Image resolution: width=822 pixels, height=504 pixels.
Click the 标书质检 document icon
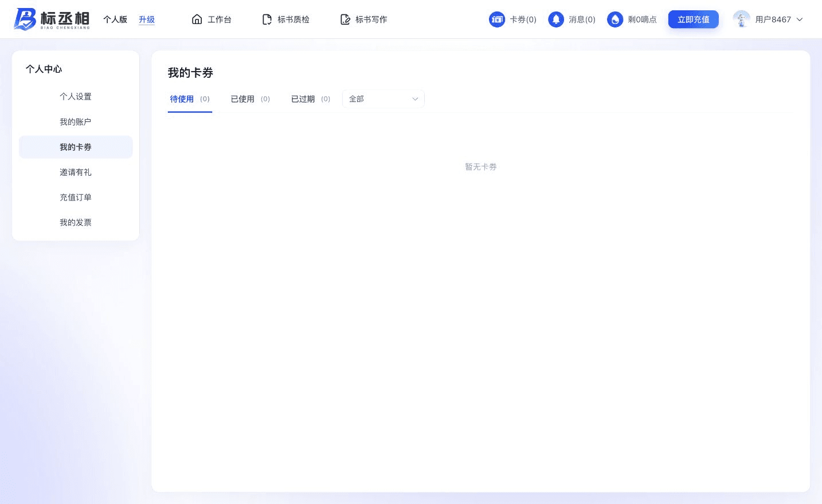(x=267, y=19)
